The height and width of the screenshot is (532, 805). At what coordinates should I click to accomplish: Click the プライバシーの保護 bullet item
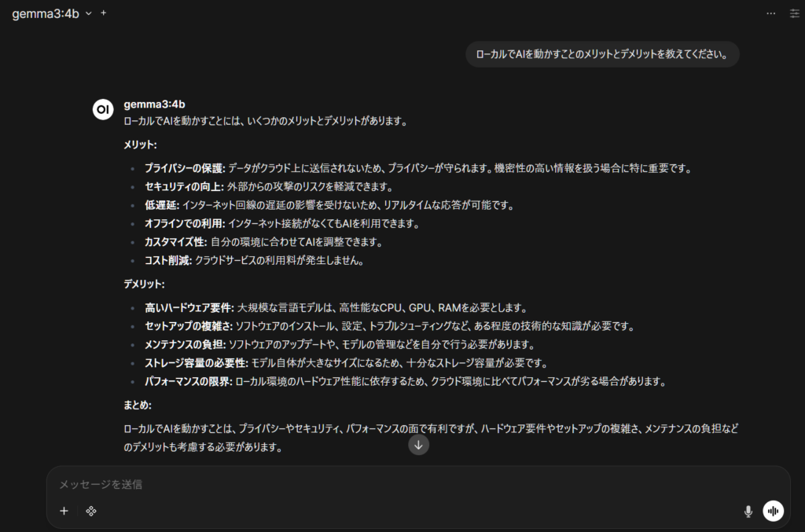[x=185, y=168]
